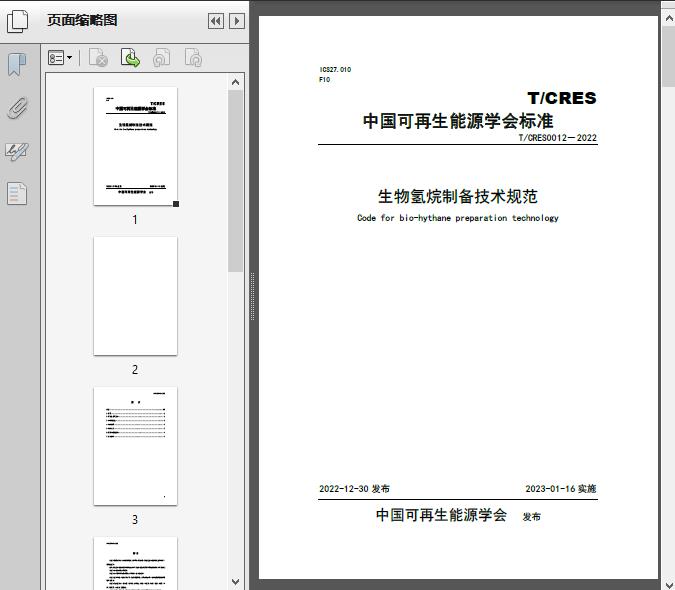Click the page 1 thumbnail resize corner handle
Screen dimensions: 675x590
click(176, 204)
